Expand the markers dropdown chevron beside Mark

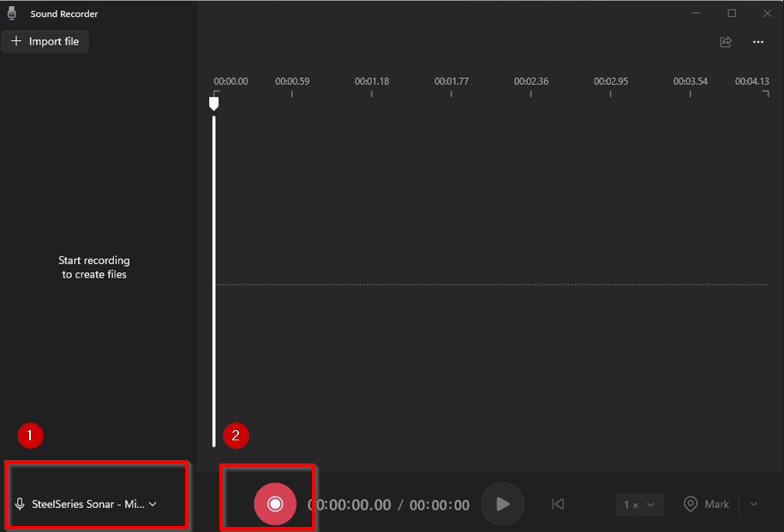(x=753, y=504)
